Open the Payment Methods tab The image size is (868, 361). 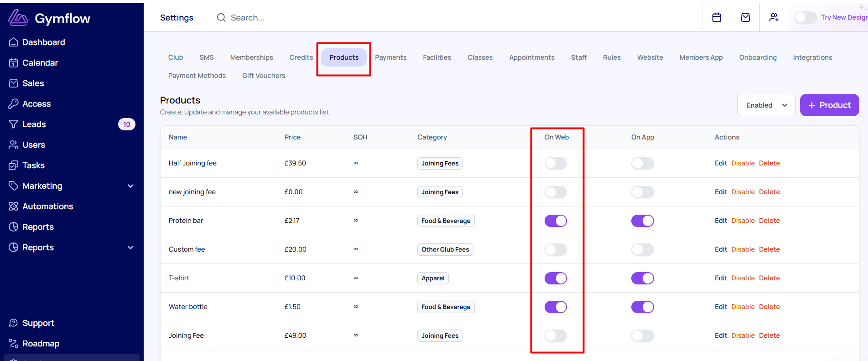point(197,76)
